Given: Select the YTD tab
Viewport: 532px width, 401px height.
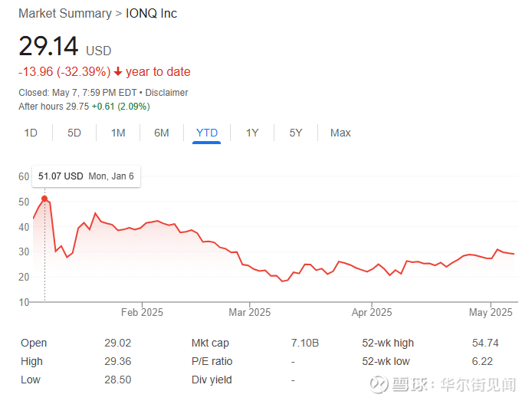Looking at the screenshot, I should 207,133.
